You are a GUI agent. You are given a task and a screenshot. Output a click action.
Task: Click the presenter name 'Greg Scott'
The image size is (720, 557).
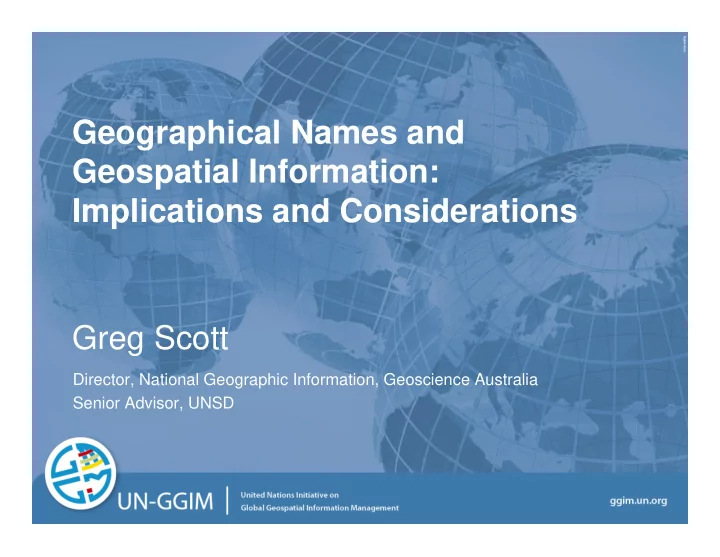pyautogui.click(x=150, y=339)
